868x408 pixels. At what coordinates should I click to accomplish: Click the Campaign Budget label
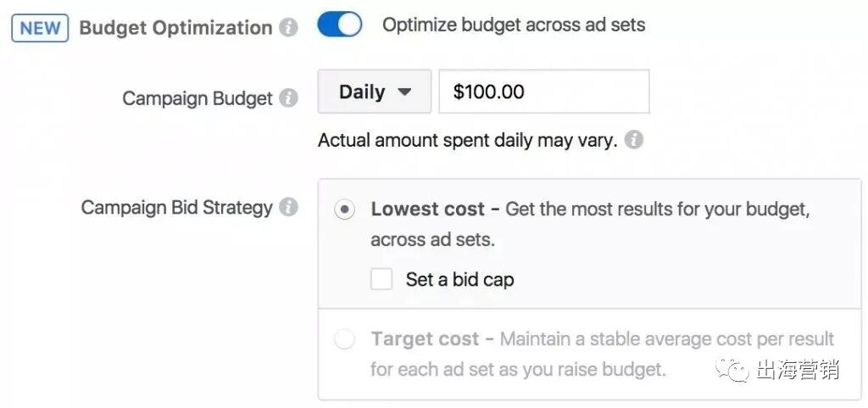click(x=198, y=98)
